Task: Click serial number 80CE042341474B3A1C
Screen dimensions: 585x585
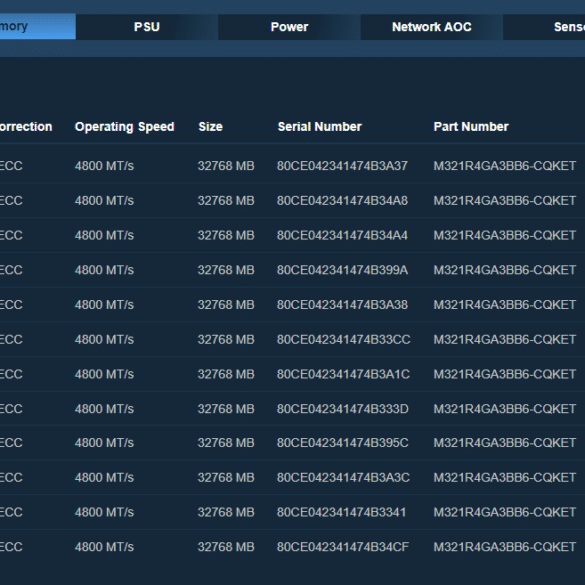Action: (x=343, y=374)
